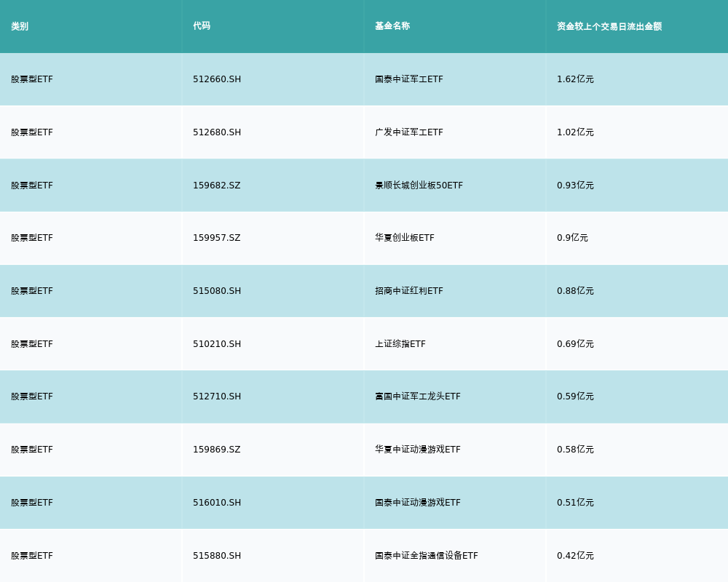Select fund name 华夏中证动漫游戏ETF
Screen dimensions: 728x582
tap(418, 450)
